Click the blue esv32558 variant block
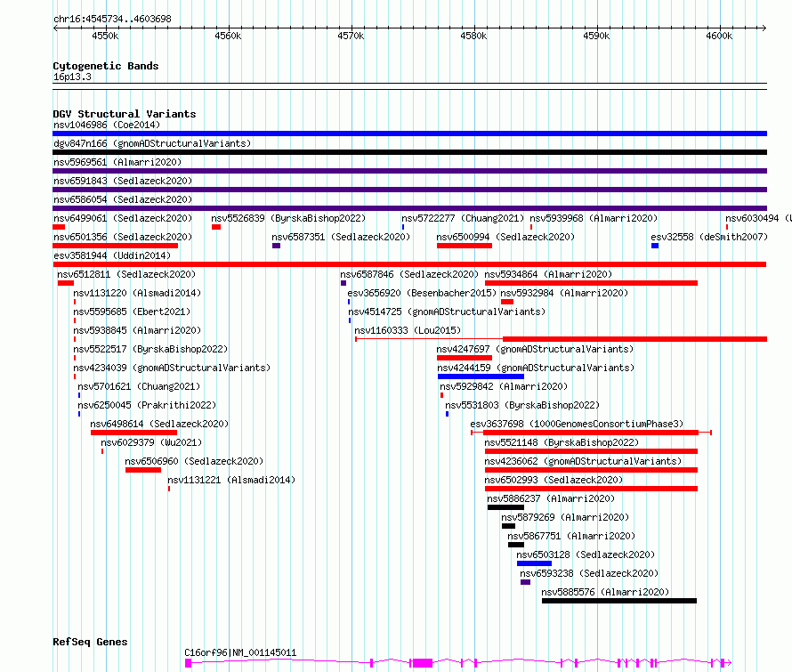Viewport: 792px width, 672px height. (x=655, y=246)
